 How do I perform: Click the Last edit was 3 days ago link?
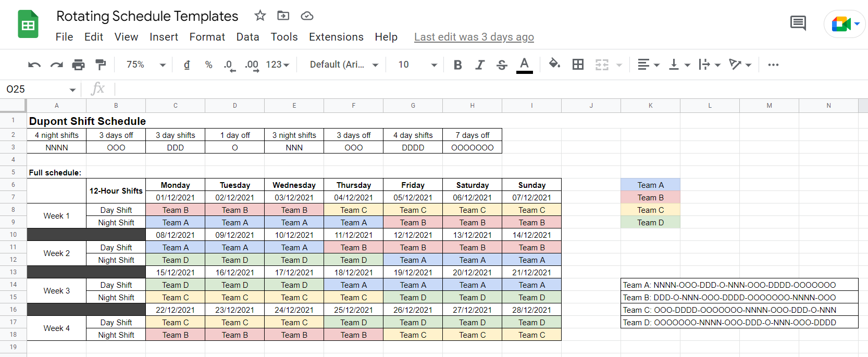coord(474,37)
